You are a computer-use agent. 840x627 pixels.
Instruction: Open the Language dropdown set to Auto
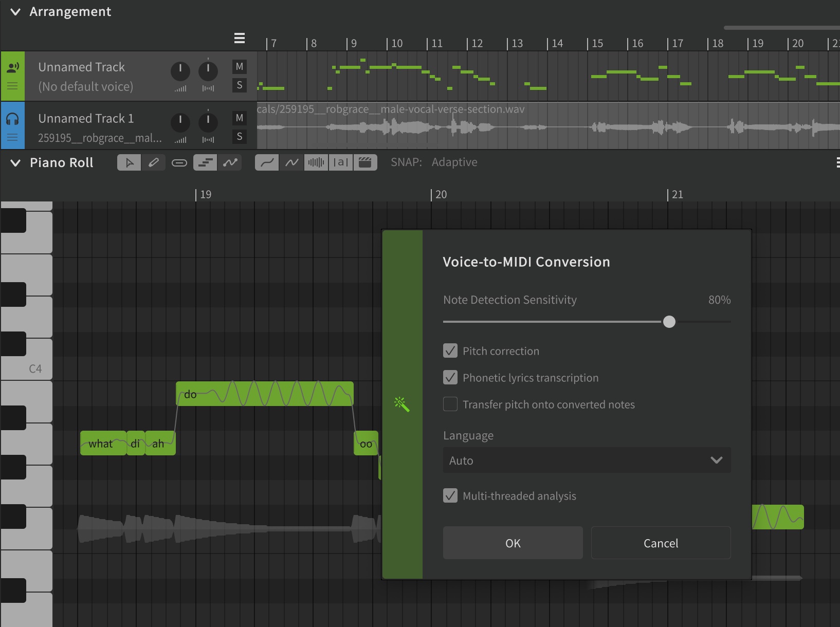point(587,460)
